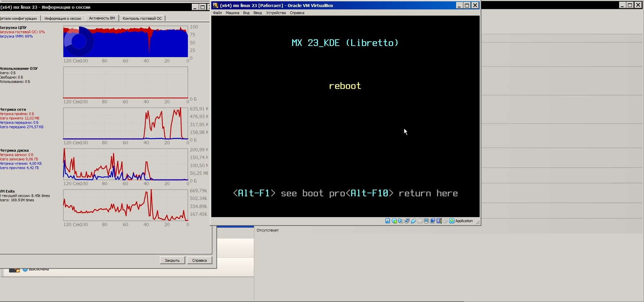The height and width of the screenshot is (302, 644).
Task: Select the Активность ВМ tab
Action: tap(102, 18)
